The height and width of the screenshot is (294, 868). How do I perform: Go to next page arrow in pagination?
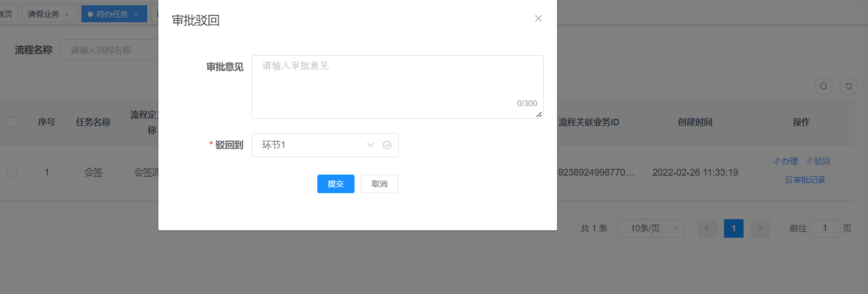[x=760, y=229]
